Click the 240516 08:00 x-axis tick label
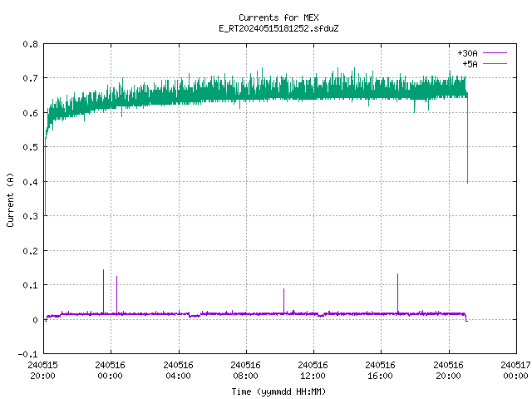This screenshot has width=532, height=399. [x=246, y=371]
